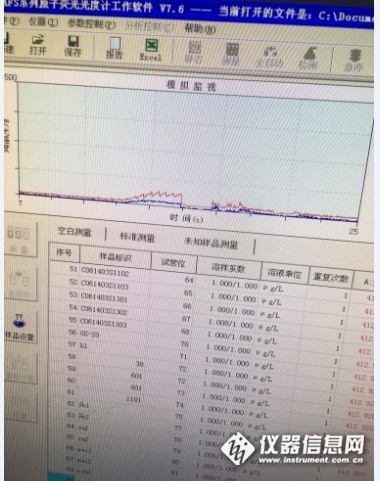Open the 参数控制(P) menu

(x=91, y=24)
